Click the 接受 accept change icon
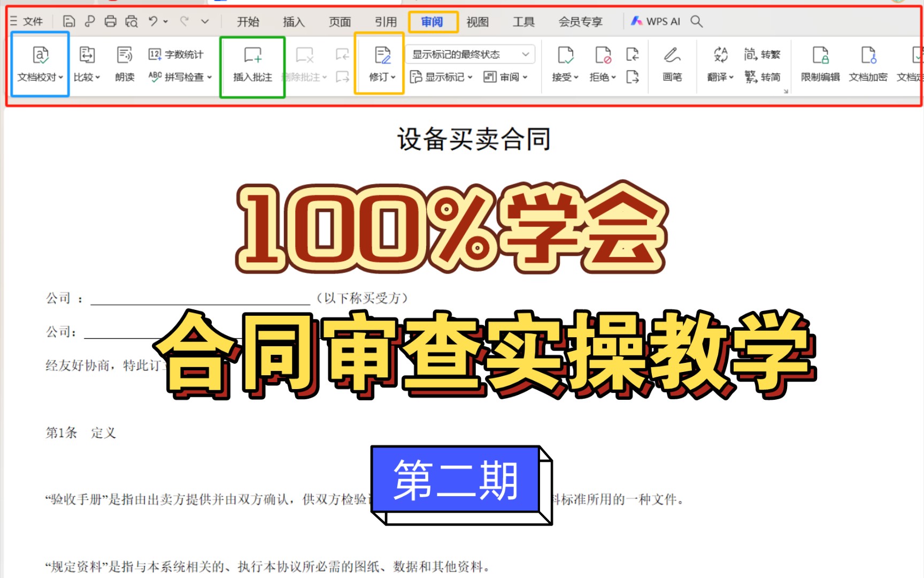 click(565, 55)
